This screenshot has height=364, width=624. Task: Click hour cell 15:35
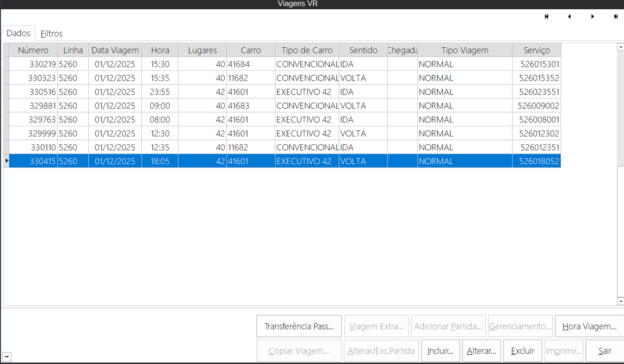[160, 78]
